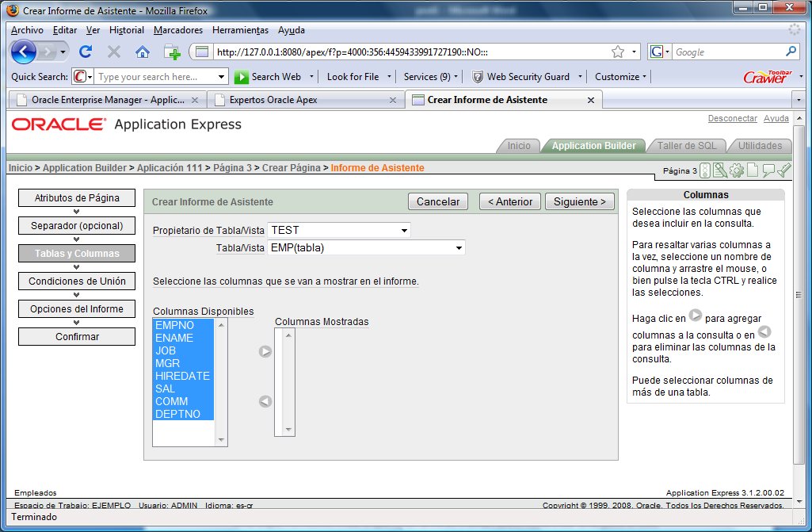Expand the Services (9) dropdown arrow
Screen dimensions: 812x532
click(x=456, y=77)
